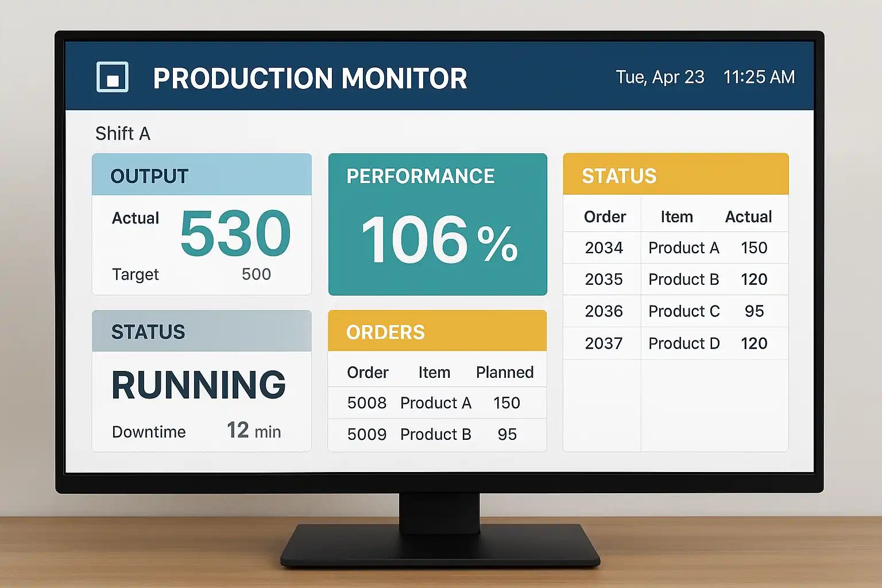Click actual value 95 for order 2036
The image size is (882, 588).
coord(755,311)
